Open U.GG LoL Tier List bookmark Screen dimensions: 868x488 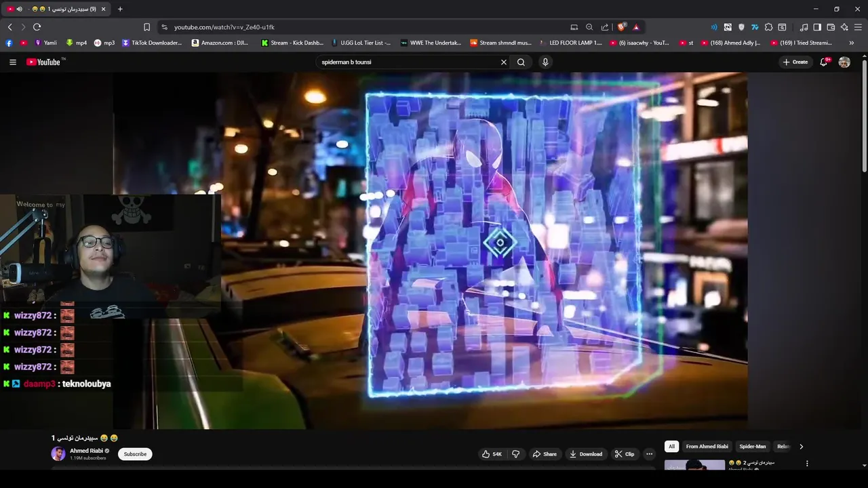(x=361, y=43)
